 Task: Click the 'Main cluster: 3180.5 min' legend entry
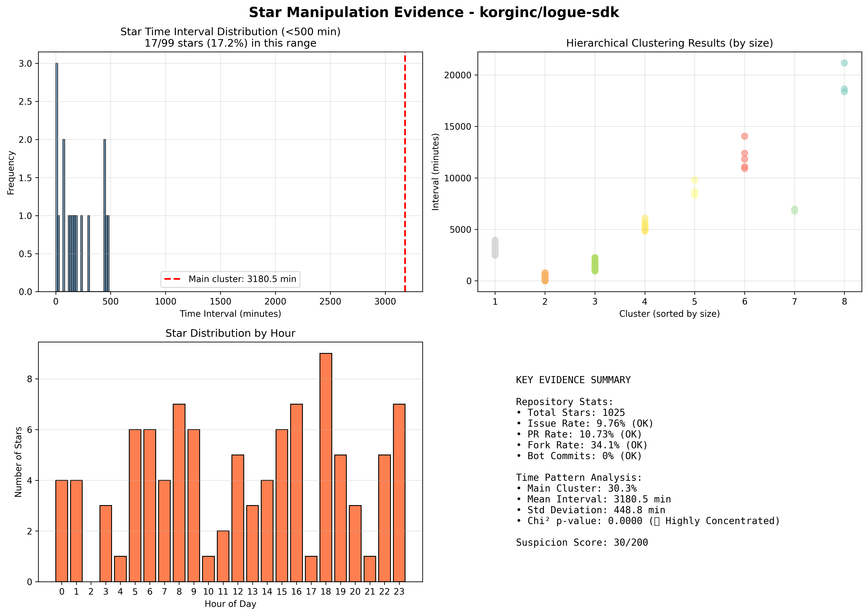230,279
